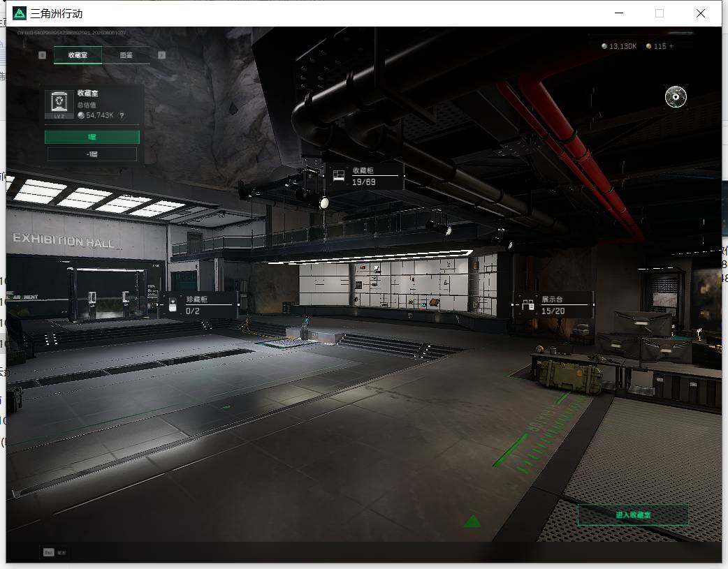Close the 三角洲行动 window
Image resolution: width=728 pixels, height=569 pixels.
(701, 13)
